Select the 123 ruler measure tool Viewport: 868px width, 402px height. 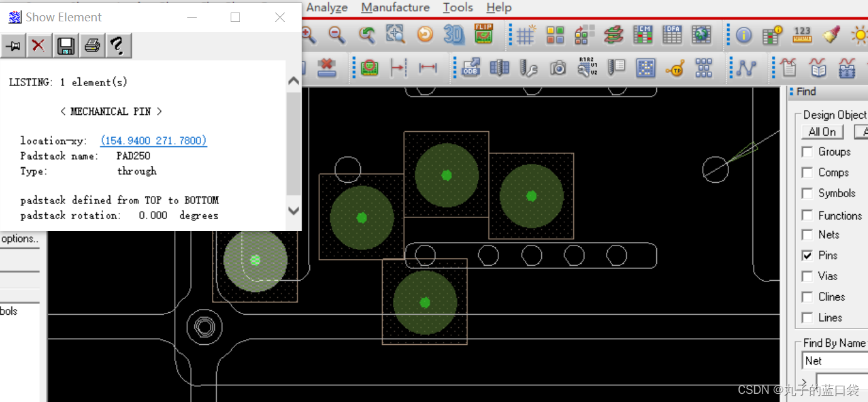(802, 35)
